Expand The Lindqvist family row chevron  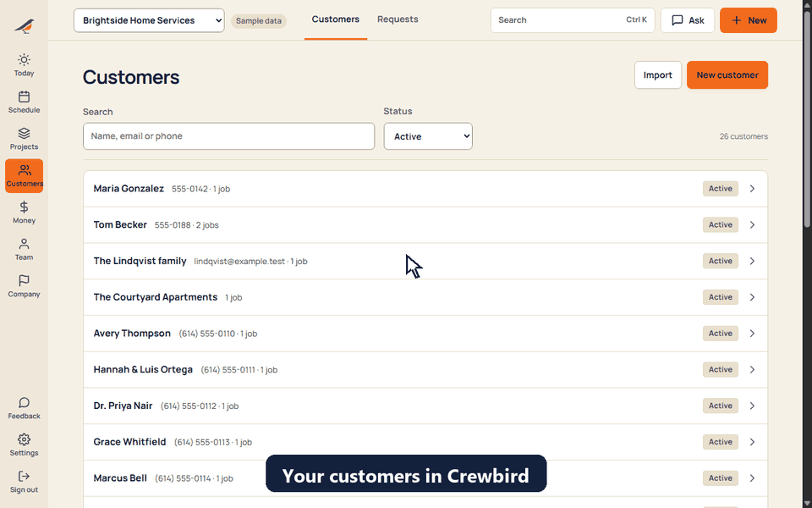click(752, 262)
